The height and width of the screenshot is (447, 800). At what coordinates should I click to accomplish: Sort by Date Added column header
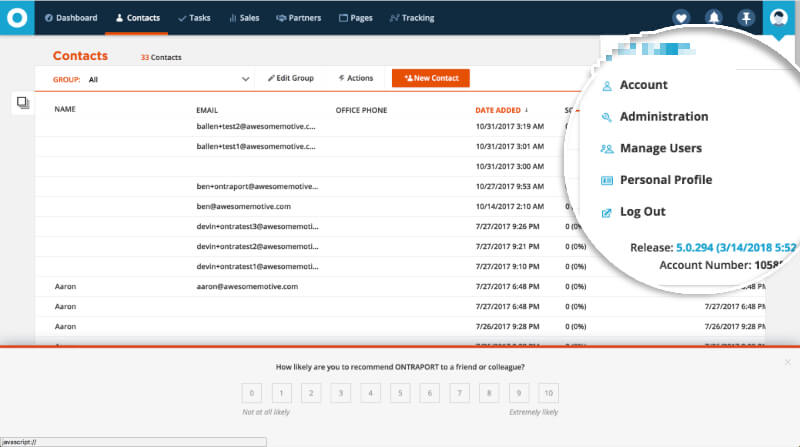point(498,110)
